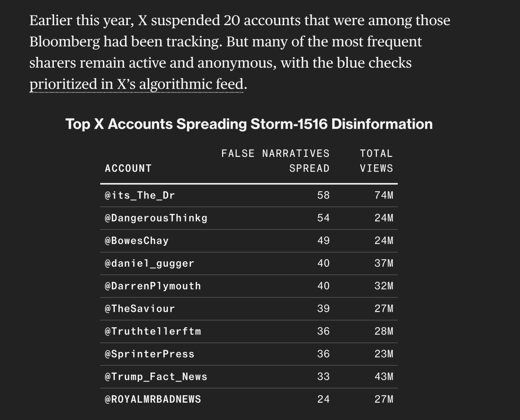Click the @DarrenPlymouth account name
The height and width of the screenshot is (420, 520).
(x=153, y=286)
